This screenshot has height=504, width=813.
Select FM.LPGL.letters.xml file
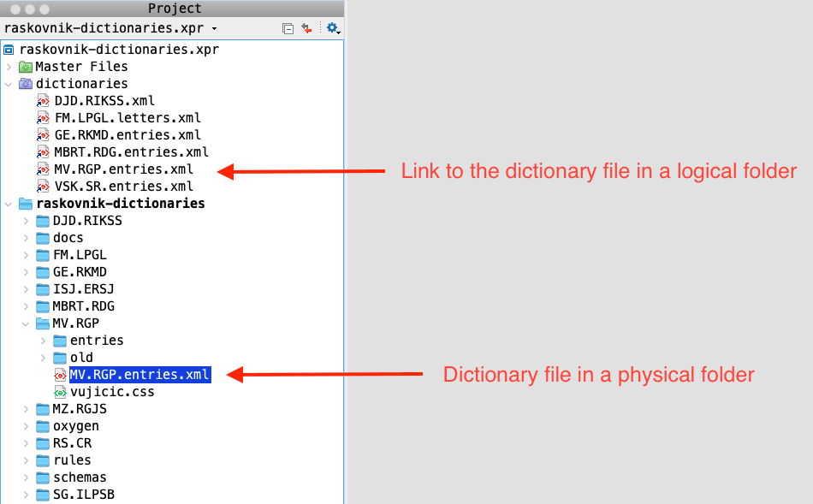click(128, 118)
